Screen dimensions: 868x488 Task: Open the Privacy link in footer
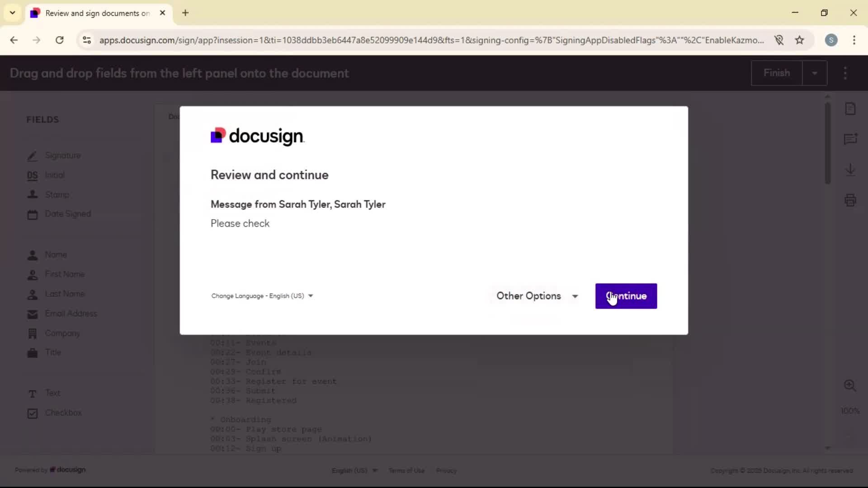pos(446,470)
